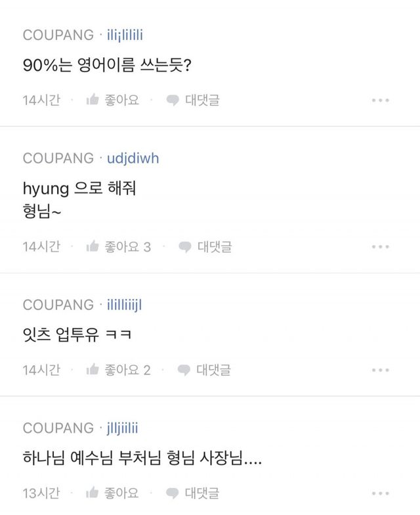Click reply bubble icon under 잇츠 업투유 comment
Viewport: 420px width, 515px height.
[x=184, y=370]
